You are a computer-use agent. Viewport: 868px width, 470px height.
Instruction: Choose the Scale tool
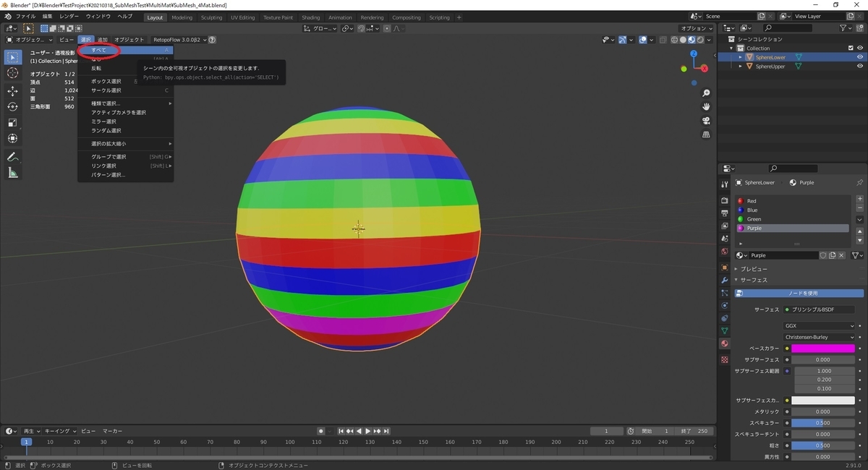tap(12, 122)
